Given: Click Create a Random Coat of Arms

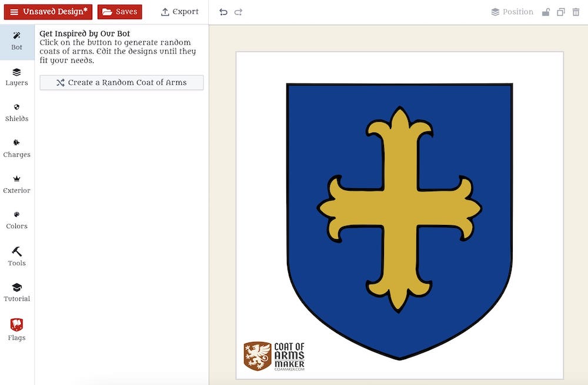Looking at the screenshot, I should pyautogui.click(x=121, y=82).
